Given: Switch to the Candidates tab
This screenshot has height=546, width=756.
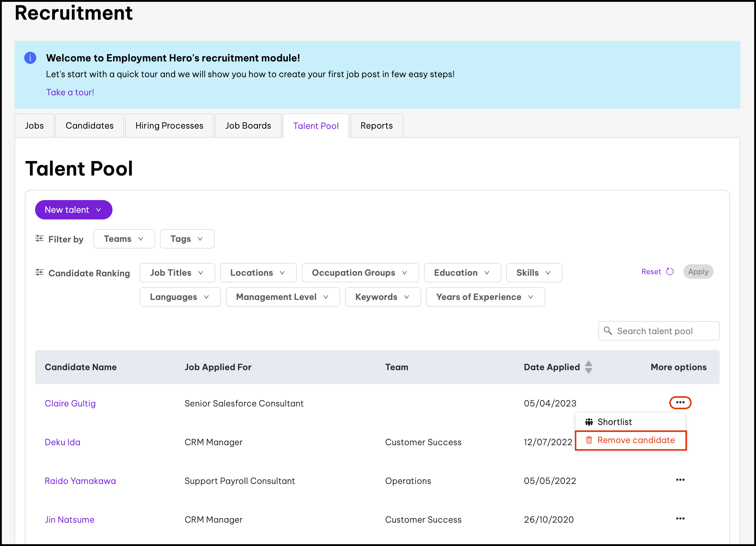Looking at the screenshot, I should (x=89, y=126).
